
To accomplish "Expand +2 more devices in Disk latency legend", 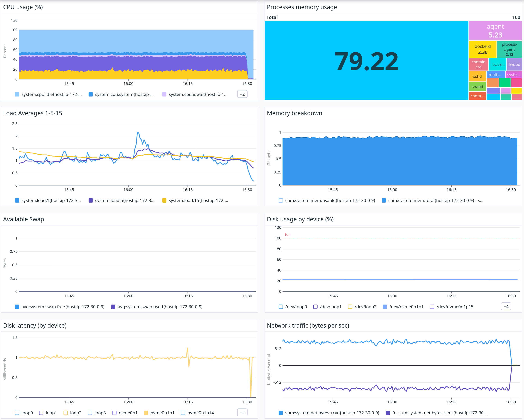I will (x=242, y=413).
